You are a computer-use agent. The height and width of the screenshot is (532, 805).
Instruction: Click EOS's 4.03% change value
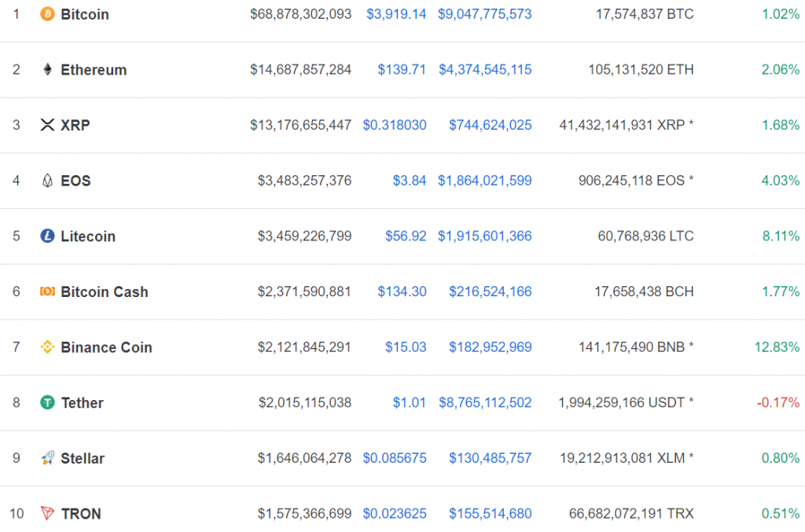781,181
